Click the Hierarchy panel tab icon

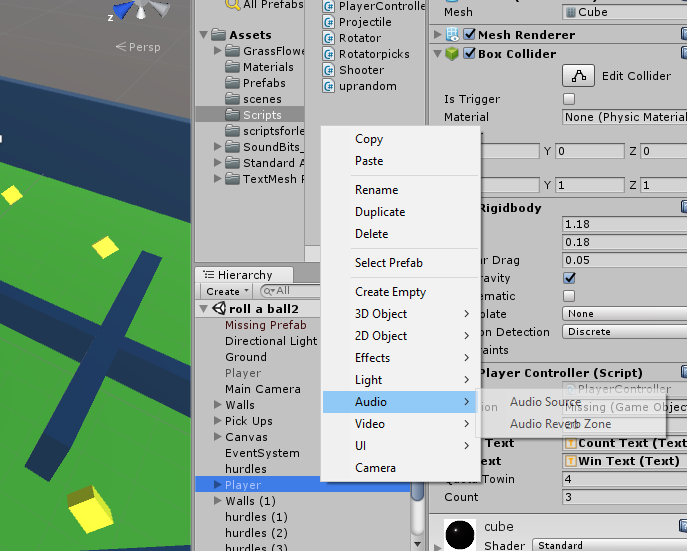point(209,275)
